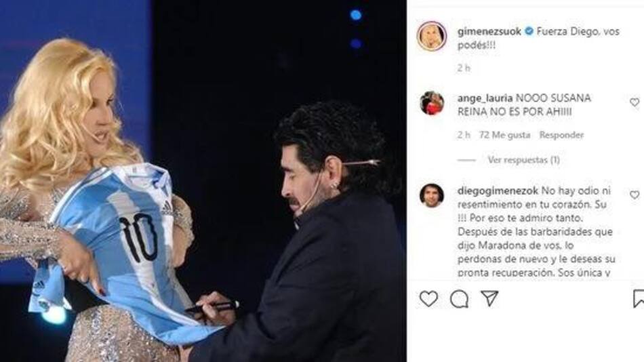Open diegogimenezok's profile picture
Image resolution: width=644 pixels, height=362 pixels.
pos(432,196)
